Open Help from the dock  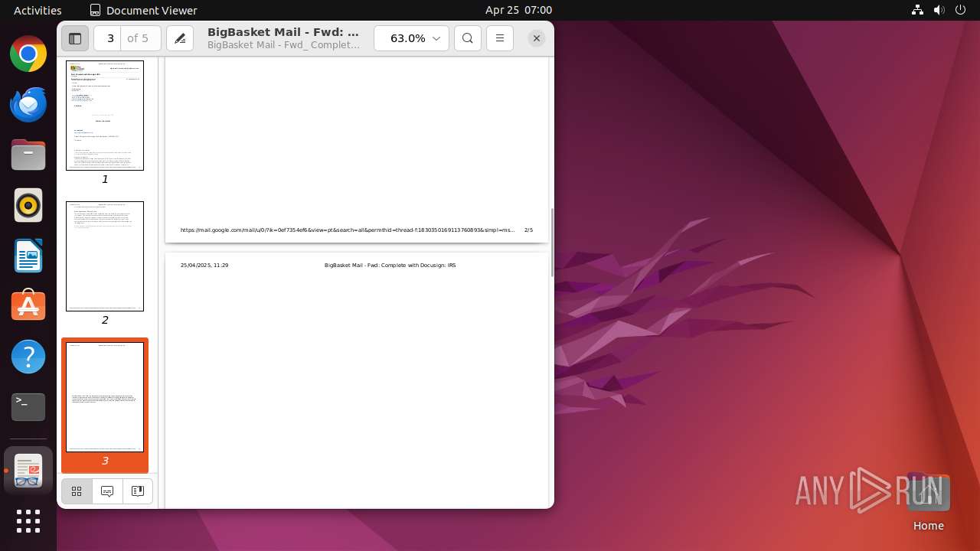pos(28,357)
